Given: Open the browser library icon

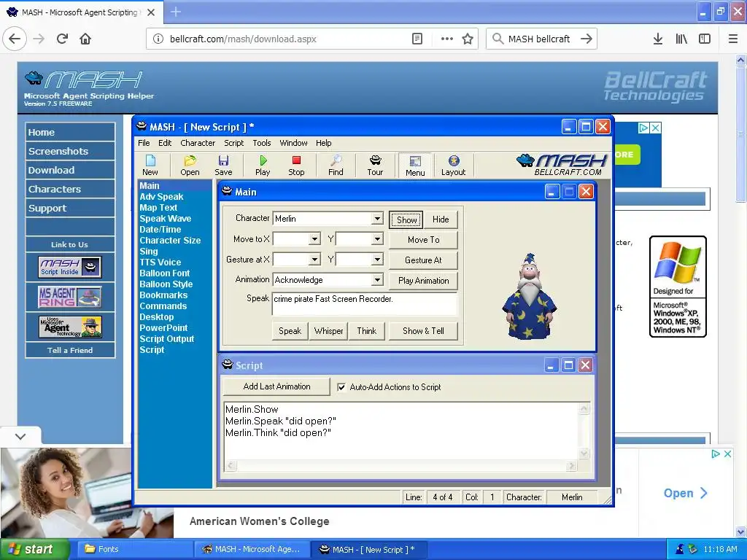Looking at the screenshot, I should [x=681, y=39].
